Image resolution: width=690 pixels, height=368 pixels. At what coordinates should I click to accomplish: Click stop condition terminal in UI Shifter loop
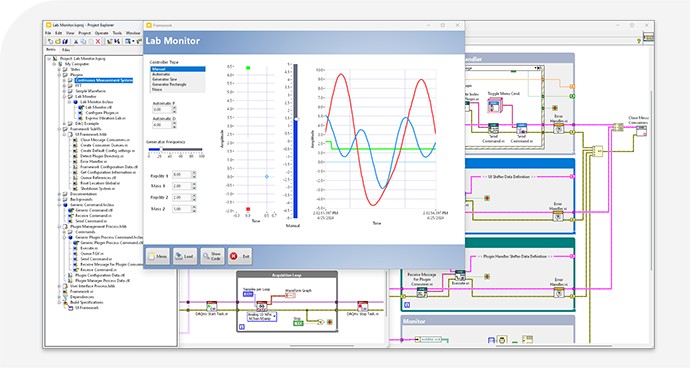(487, 198)
